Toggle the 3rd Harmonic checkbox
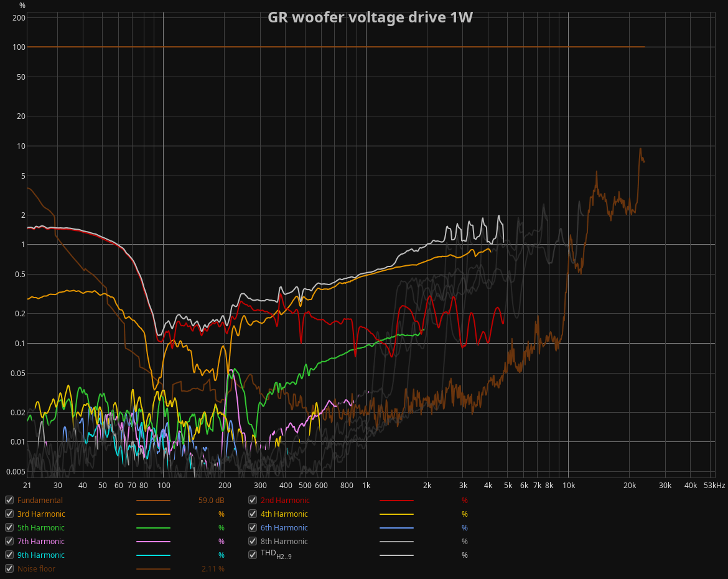Screen dimensions: 728x579 (x=9, y=514)
